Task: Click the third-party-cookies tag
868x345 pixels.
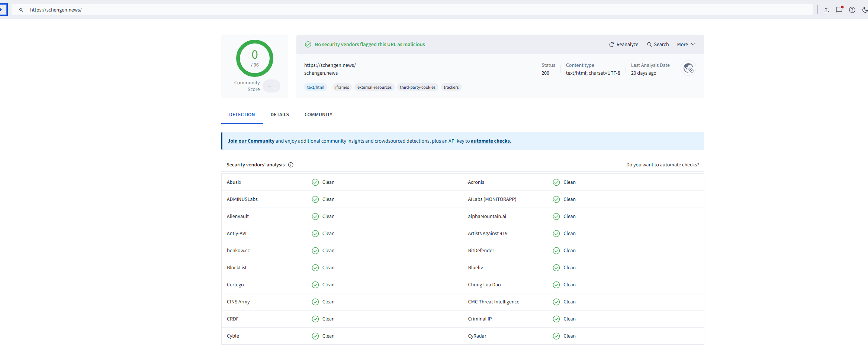Action: coord(418,88)
